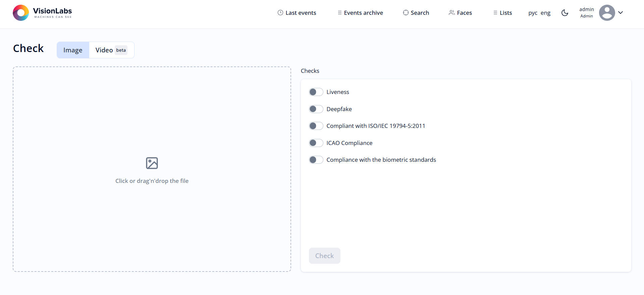Switch to dark mode with moon icon
Screen dimensions: 644x295
point(565,13)
